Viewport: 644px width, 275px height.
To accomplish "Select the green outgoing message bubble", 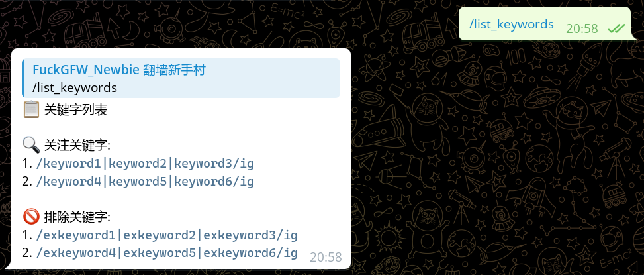I will 544,23.
